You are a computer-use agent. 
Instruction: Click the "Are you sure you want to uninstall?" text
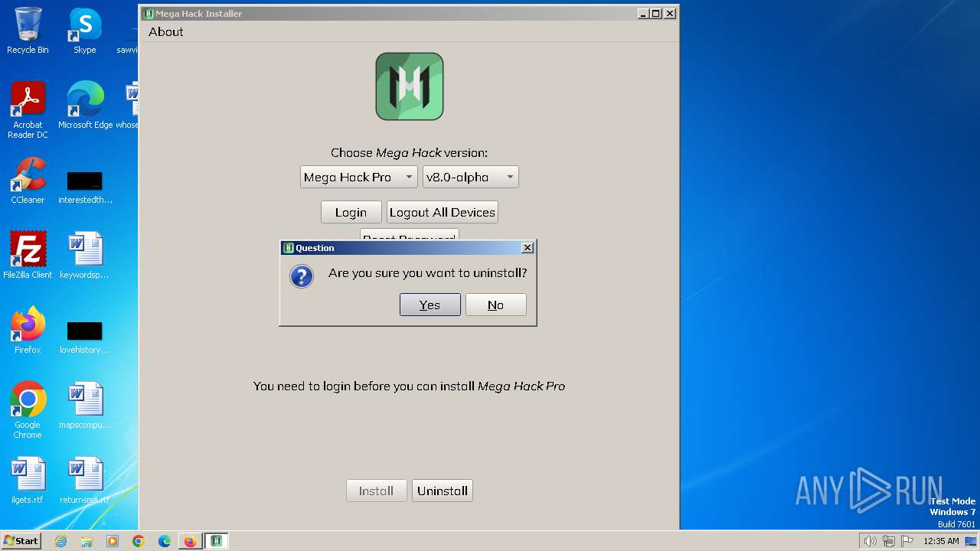(x=428, y=273)
